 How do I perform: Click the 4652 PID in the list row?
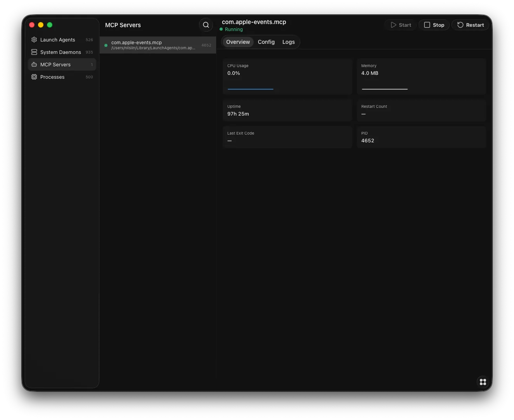(x=206, y=45)
